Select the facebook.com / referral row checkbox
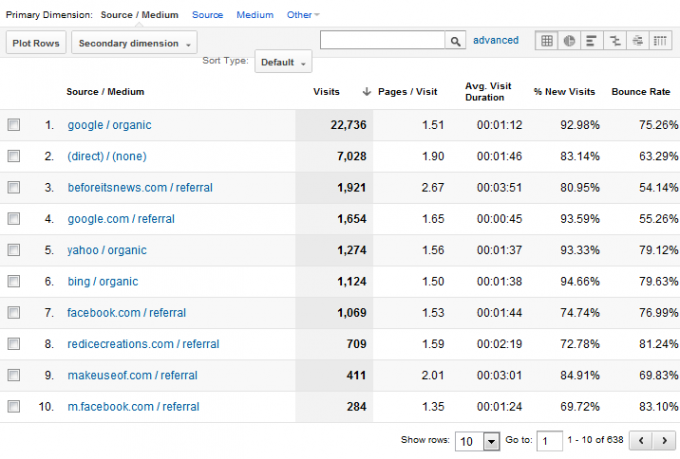Viewport: 680px width, 459px height. [x=14, y=313]
